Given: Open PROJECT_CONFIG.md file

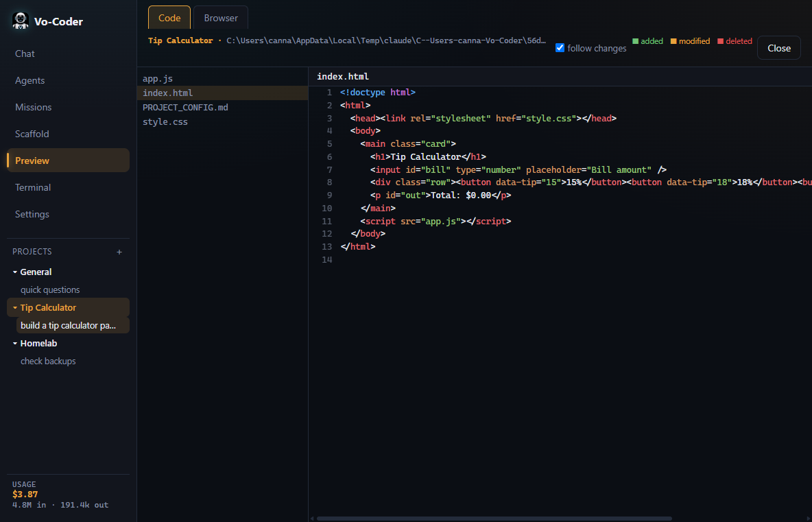Looking at the screenshot, I should click(x=222, y=108).
